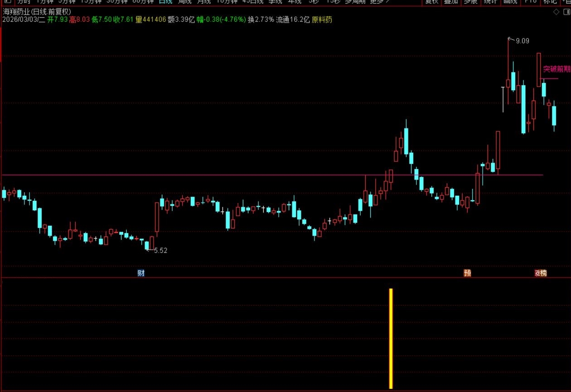
Task: Switch to the 10分钟 period tab
Action: [x=227, y=1]
